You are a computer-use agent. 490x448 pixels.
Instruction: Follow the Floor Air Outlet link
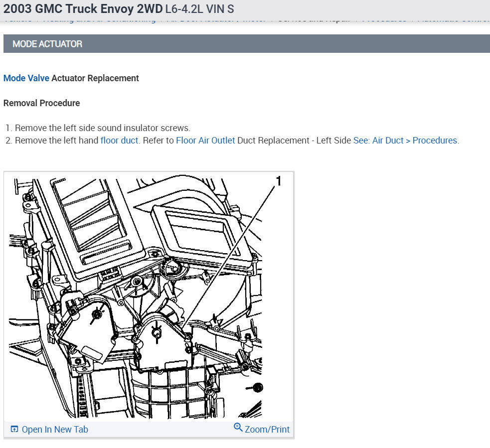pos(205,141)
